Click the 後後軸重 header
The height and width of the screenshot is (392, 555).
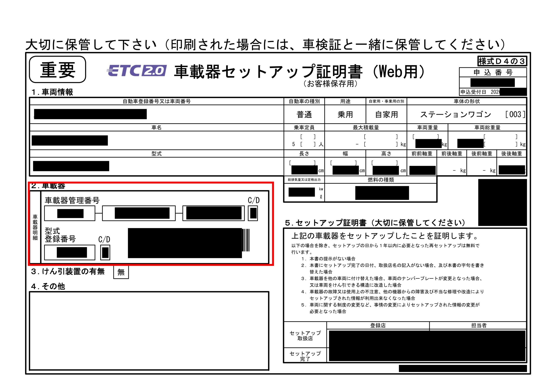tap(511, 154)
